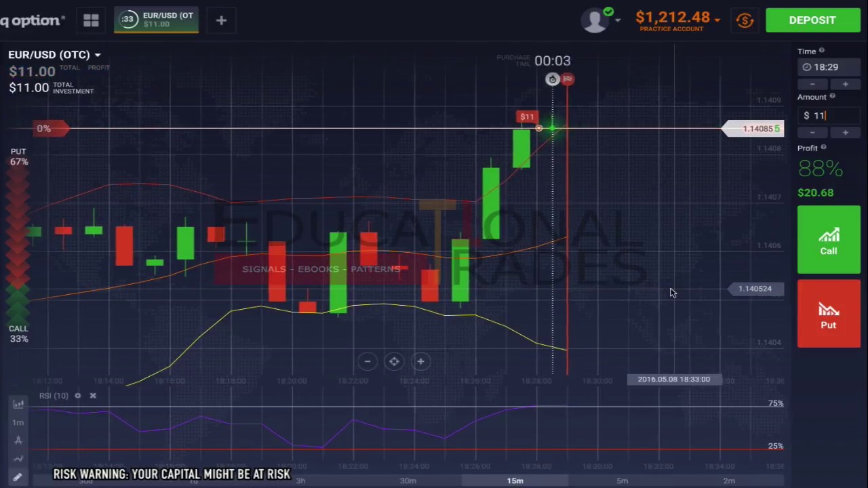Switch chart range to 30m
Viewport: 868px width, 488px height.
coord(408,481)
